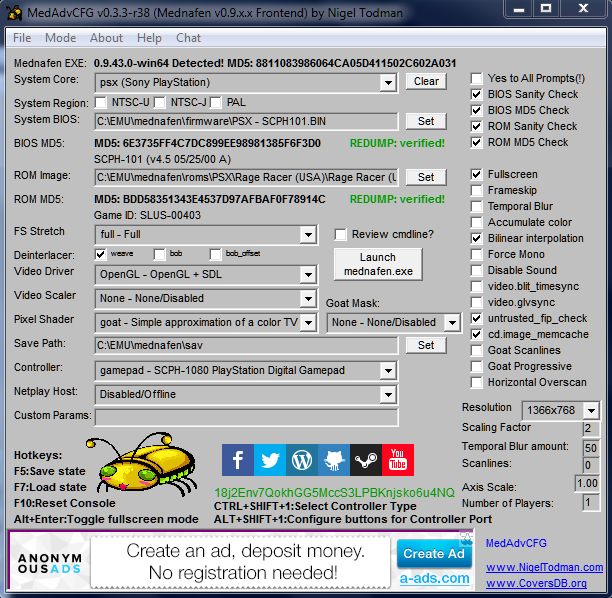Click the Temporal Blur amount field
The width and height of the screenshot is (612, 598).
[x=591, y=448]
